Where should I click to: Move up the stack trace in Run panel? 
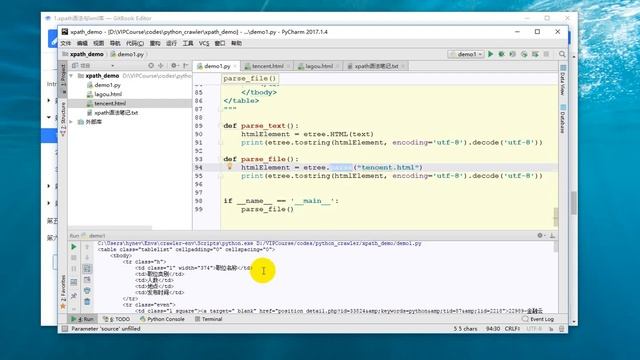(x=87, y=247)
